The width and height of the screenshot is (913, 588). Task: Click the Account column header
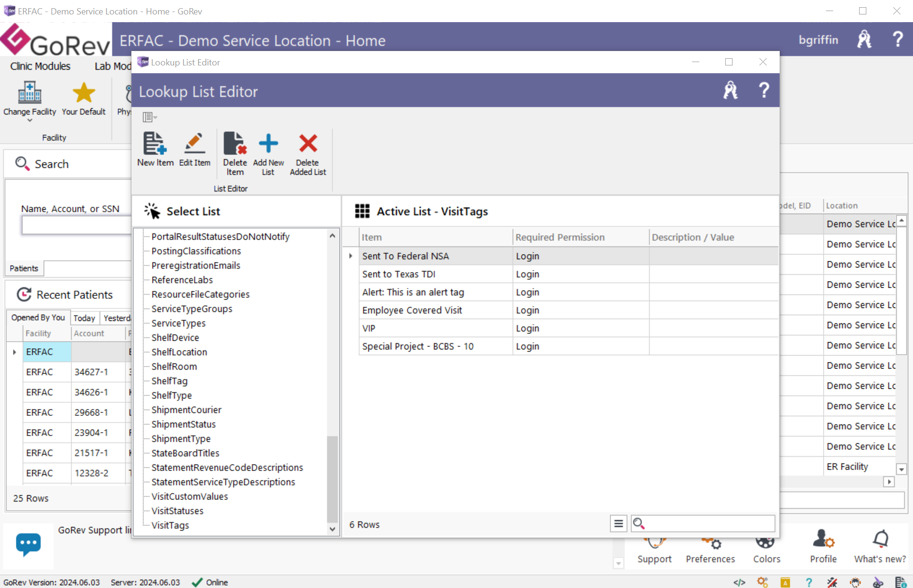tap(98, 333)
